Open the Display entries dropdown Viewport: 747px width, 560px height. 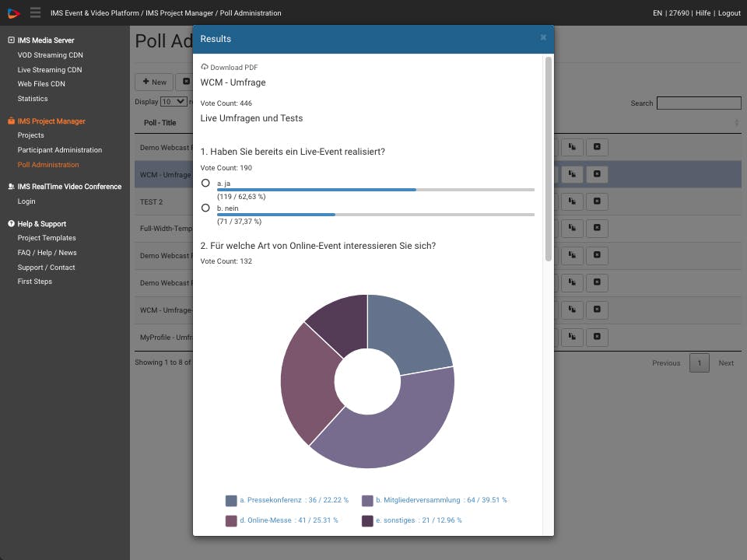[174, 101]
